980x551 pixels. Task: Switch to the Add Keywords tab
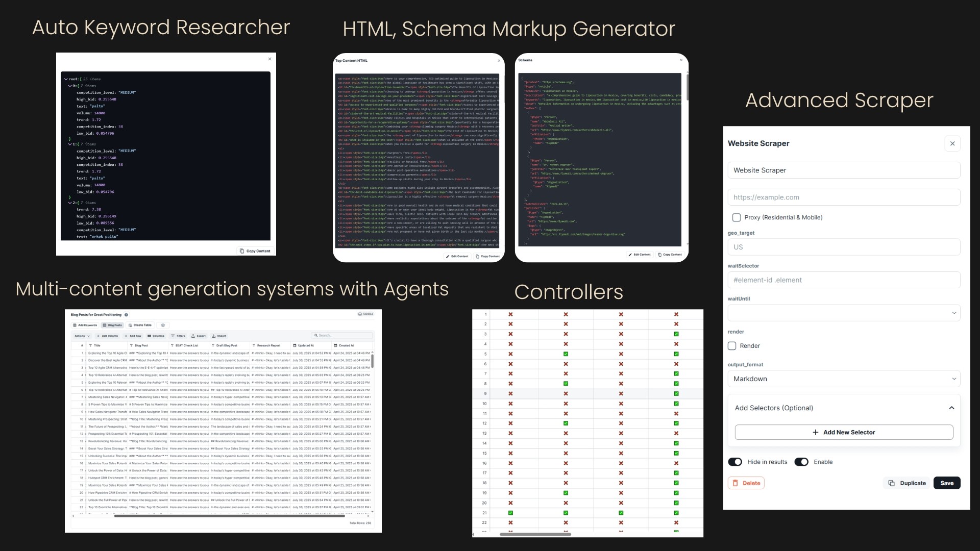(85, 325)
